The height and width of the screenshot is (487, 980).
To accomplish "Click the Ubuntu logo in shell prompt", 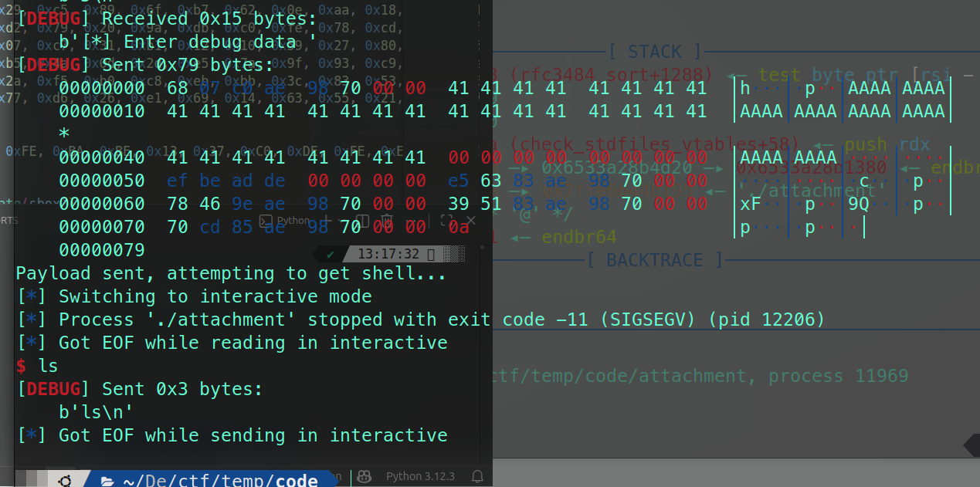I will (x=65, y=480).
